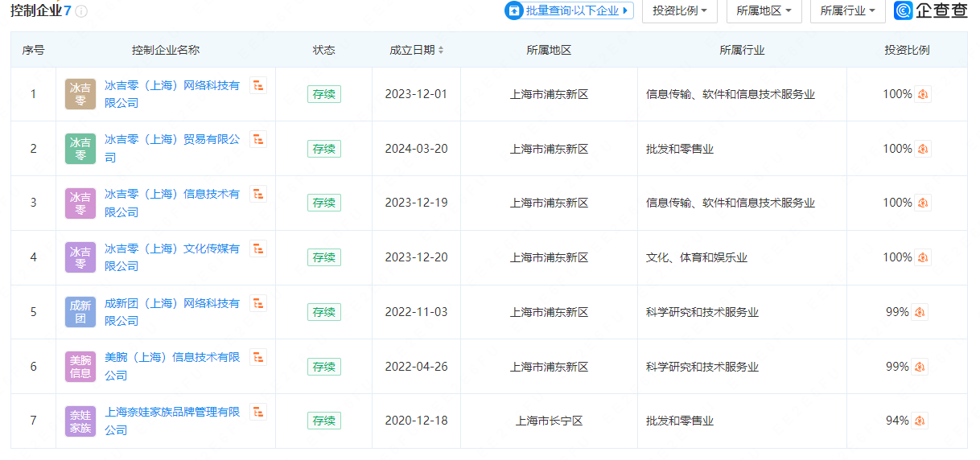Click investment chain icon beside 99% in row 5

(920, 312)
